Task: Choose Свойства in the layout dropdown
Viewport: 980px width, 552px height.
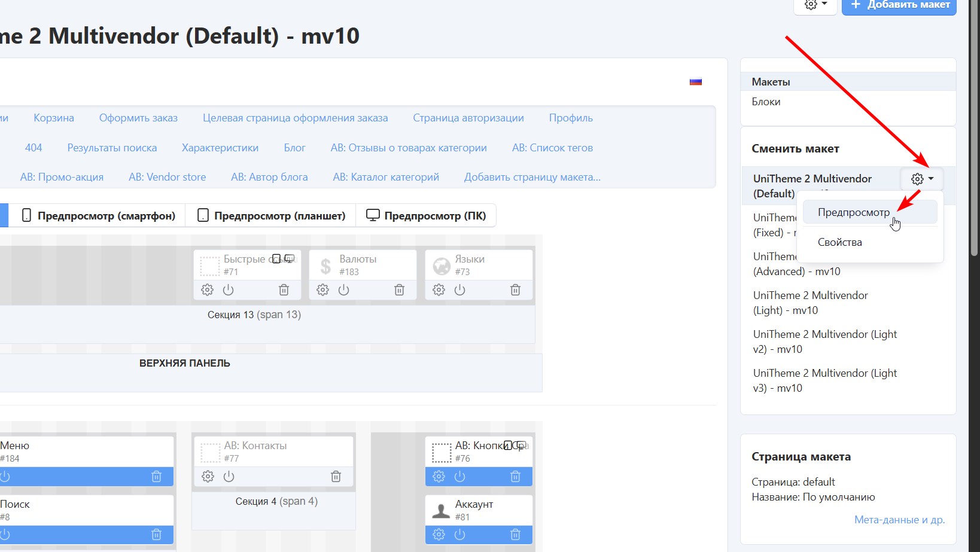Action: point(870,242)
